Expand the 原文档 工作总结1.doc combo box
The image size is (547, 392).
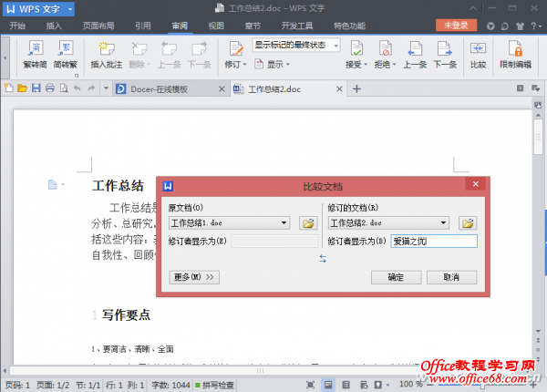click(284, 222)
